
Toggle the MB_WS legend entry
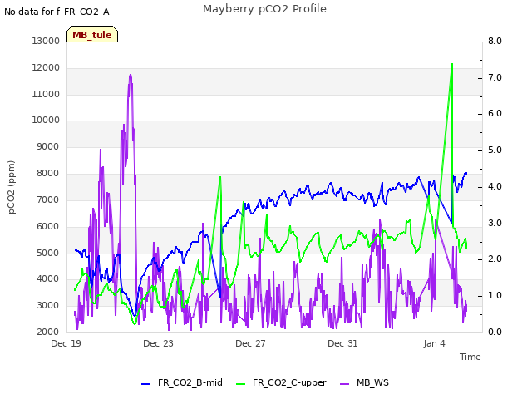coord(364,382)
